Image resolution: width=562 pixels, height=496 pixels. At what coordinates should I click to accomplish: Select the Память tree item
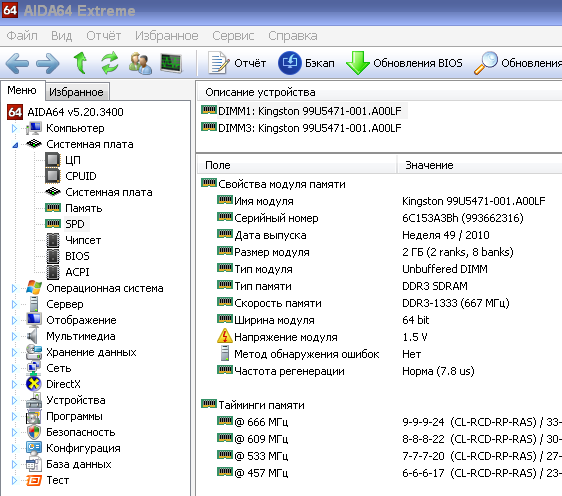click(84, 208)
